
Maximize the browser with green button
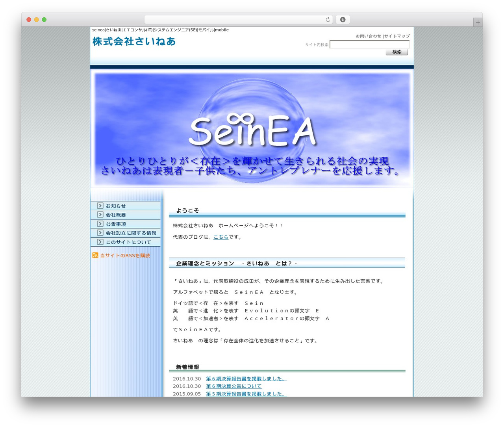pyautogui.click(x=44, y=20)
